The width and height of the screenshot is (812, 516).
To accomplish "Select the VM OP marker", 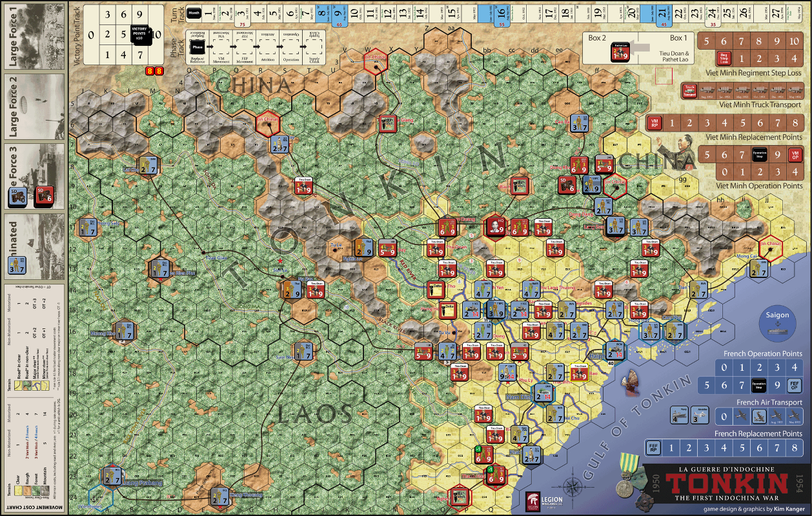I will pyautogui.click(x=796, y=155).
